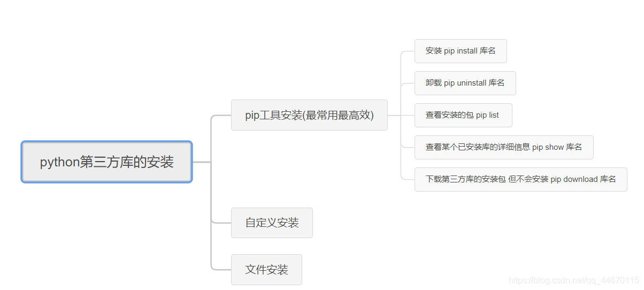Click the pip工具安装(最常用最高效) node
644x290 pixels.
pos(309,115)
